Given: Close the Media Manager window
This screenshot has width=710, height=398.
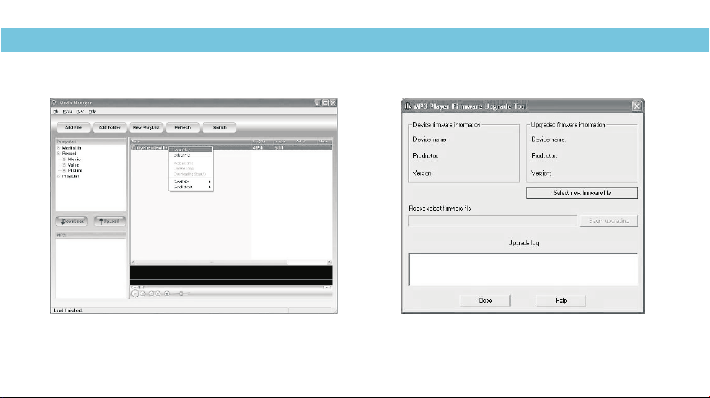Looking at the screenshot, I should 333,103.
